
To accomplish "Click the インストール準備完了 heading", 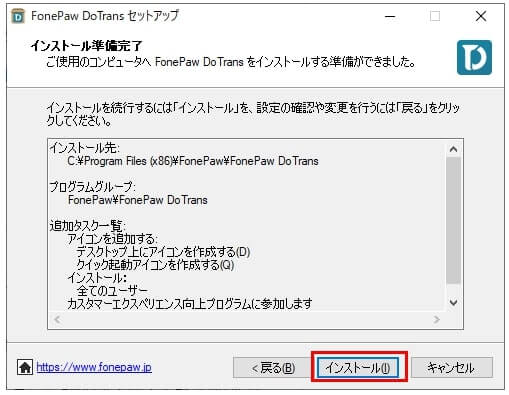I will coord(86,46).
